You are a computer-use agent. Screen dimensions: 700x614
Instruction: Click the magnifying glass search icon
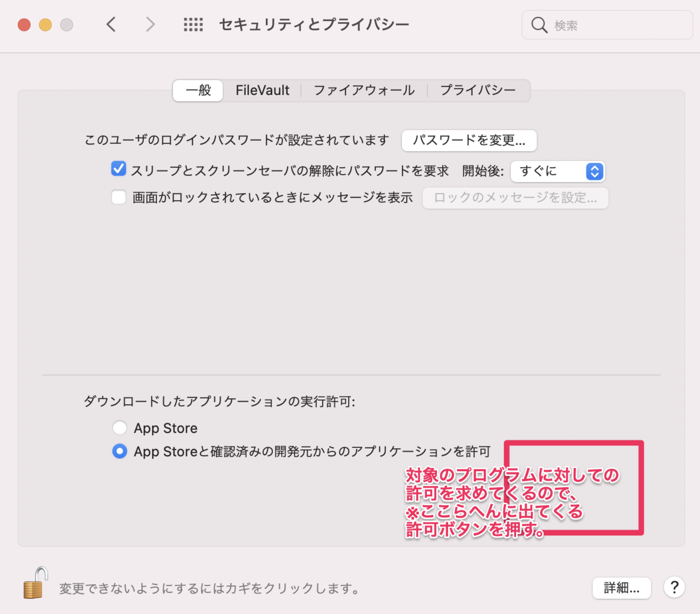(x=539, y=25)
